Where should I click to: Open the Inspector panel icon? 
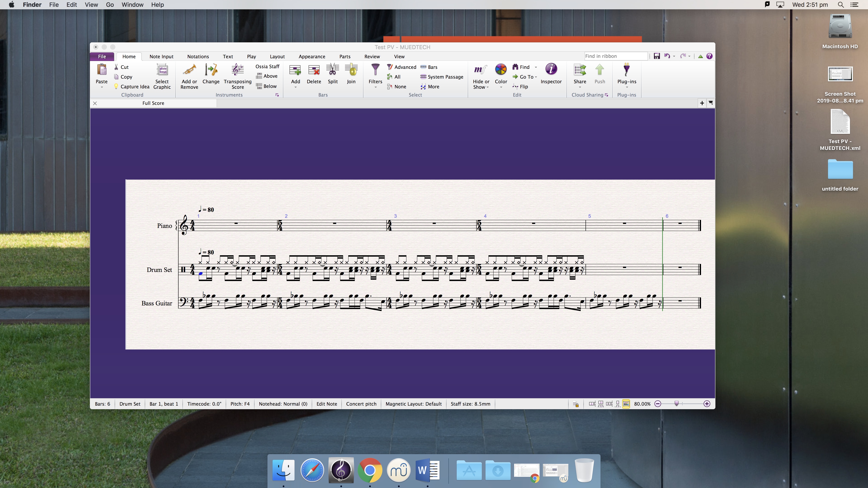coord(551,69)
